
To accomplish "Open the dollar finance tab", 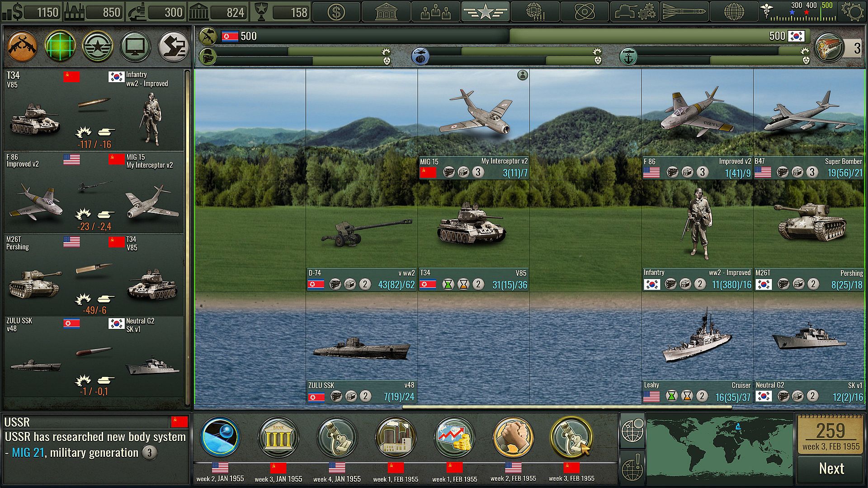I will pyautogui.click(x=336, y=12).
